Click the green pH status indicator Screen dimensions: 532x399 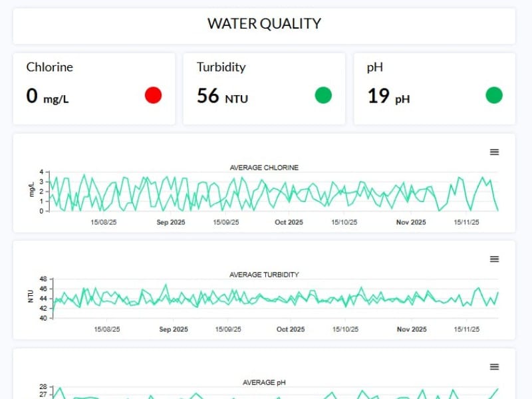click(x=493, y=95)
